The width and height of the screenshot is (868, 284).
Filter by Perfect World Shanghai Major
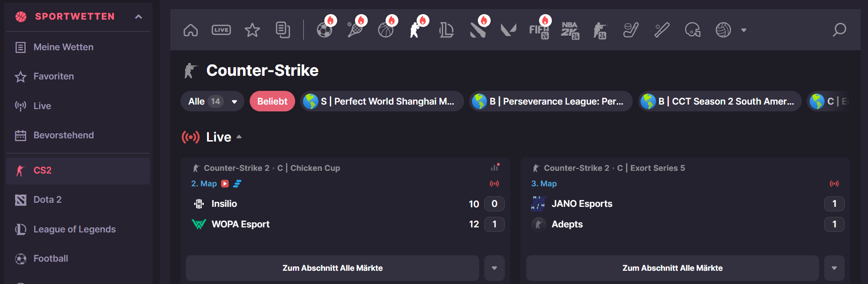[x=382, y=101]
